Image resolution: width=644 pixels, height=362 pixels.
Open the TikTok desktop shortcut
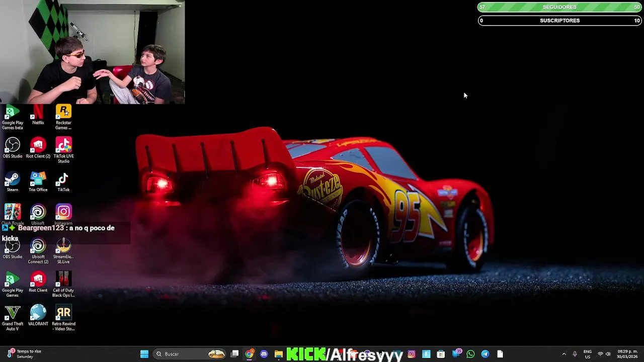[x=63, y=182]
